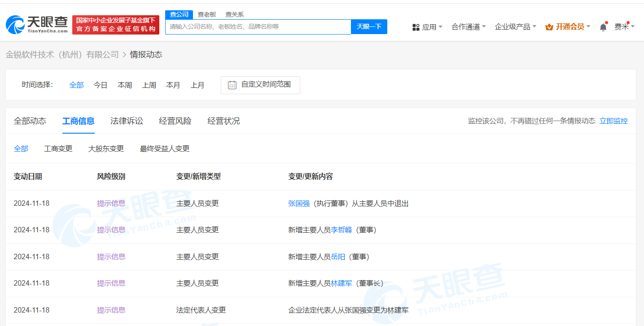Click 时间选择 label
This screenshot has height=326, width=644.
(37, 85)
